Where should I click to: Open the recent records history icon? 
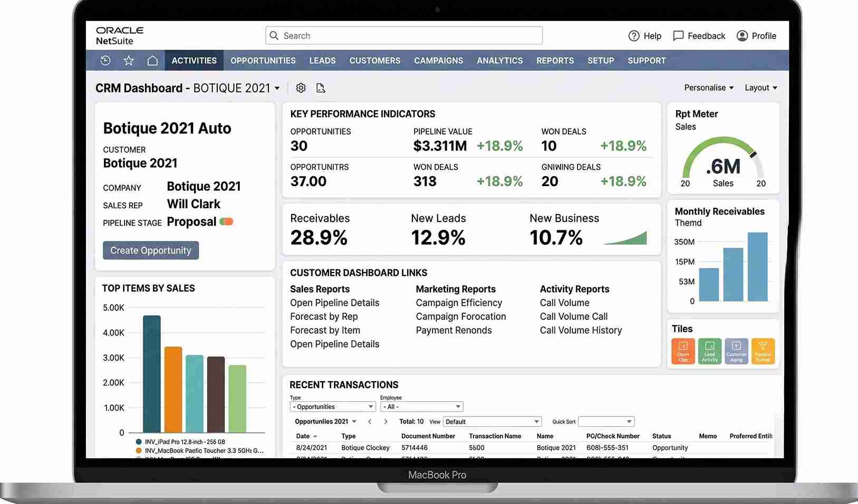click(x=105, y=61)
